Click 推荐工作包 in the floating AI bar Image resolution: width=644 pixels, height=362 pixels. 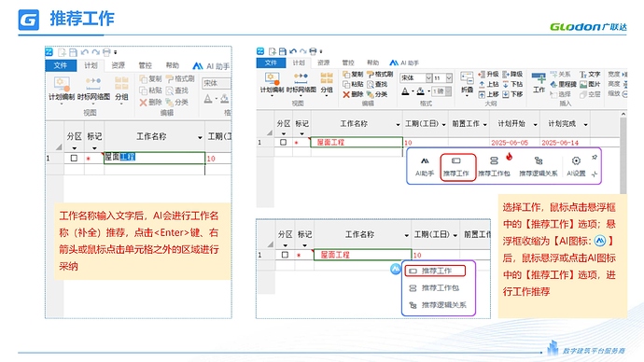click(494, 167)
